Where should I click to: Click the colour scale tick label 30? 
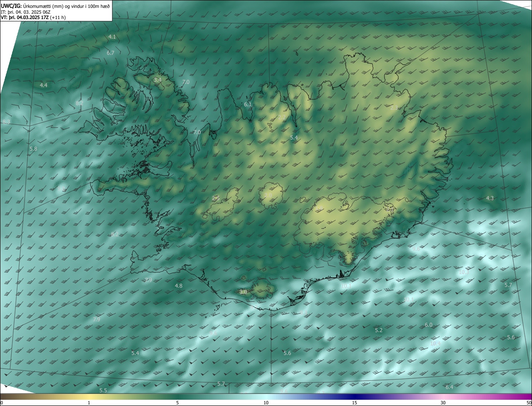pos(443,403)
